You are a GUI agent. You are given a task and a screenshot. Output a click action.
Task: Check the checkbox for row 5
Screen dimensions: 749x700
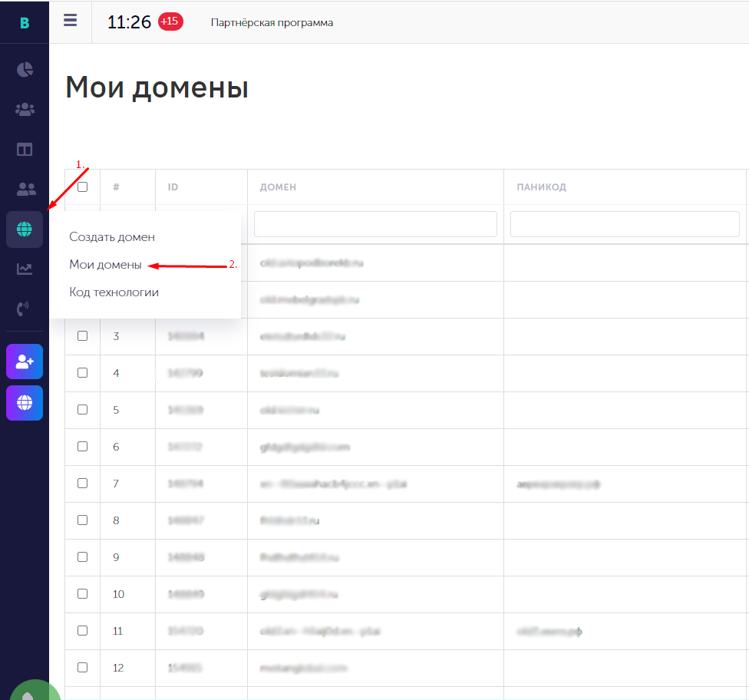point(83,410)
